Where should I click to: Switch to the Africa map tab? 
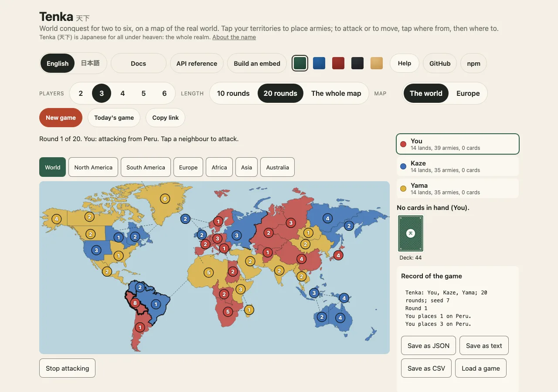tap(219, 167)
